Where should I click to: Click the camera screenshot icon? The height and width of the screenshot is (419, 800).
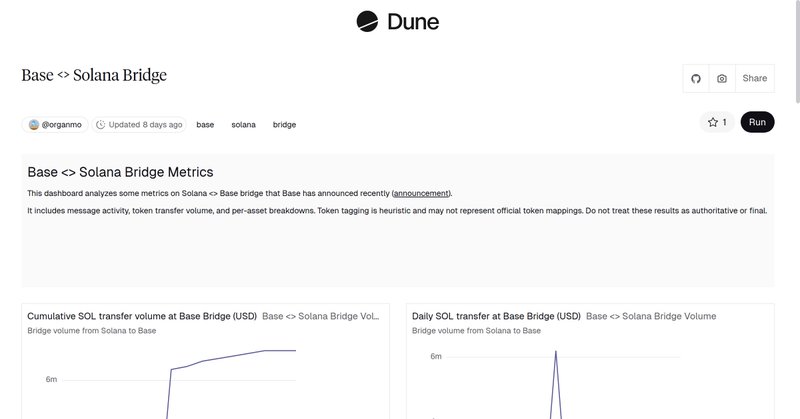(722, 79)
